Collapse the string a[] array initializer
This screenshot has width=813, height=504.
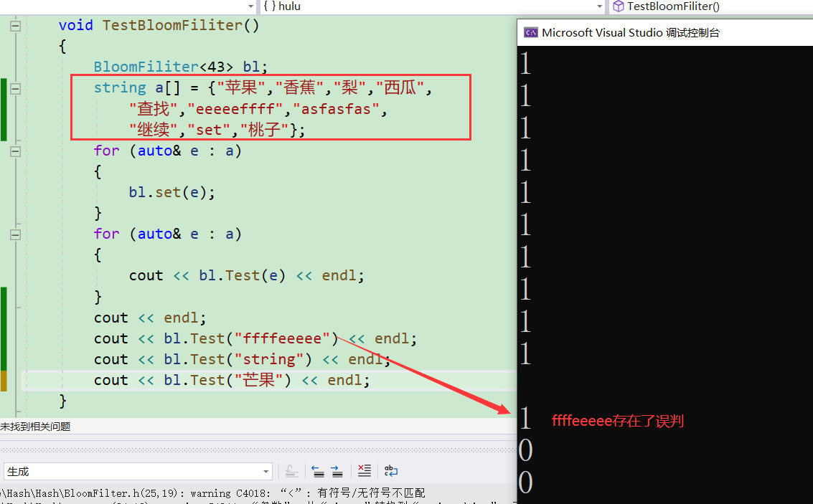[x=16, y=89]
